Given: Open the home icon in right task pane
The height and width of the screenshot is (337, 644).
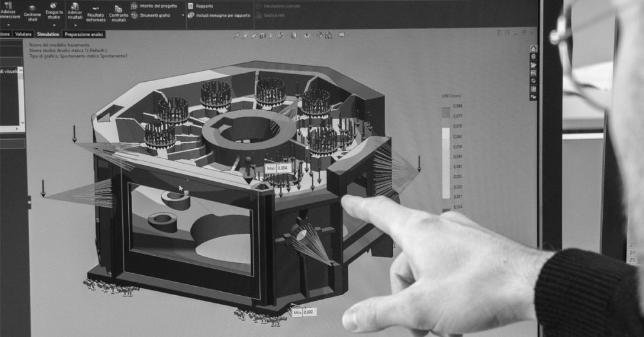Looking at the screenshot, I should [533, 49].
